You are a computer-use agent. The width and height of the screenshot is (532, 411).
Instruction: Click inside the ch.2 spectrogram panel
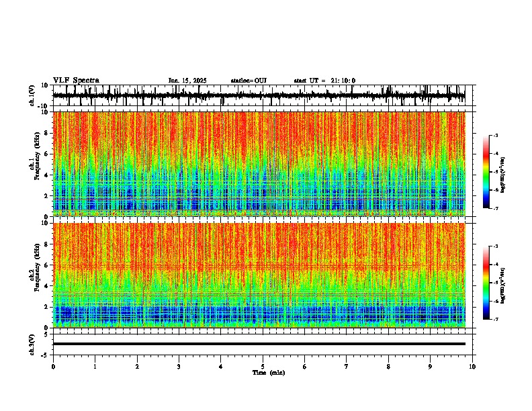click(x=259, y=275)
